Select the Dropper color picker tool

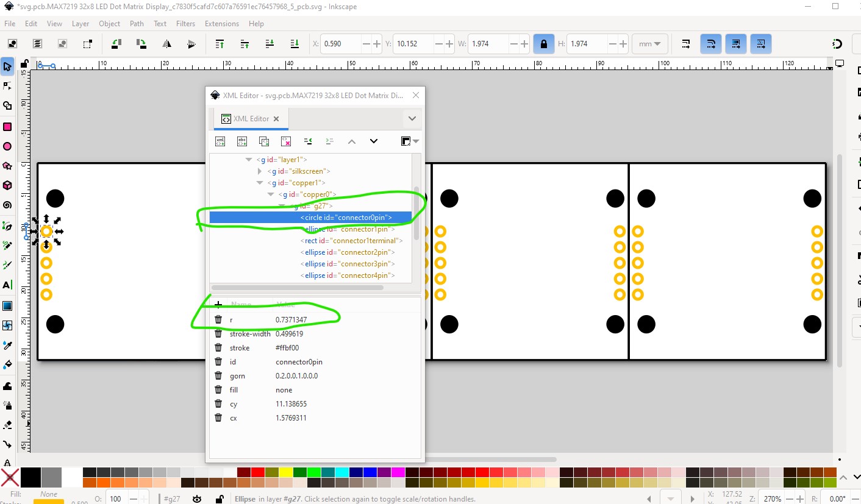(7, 345)
